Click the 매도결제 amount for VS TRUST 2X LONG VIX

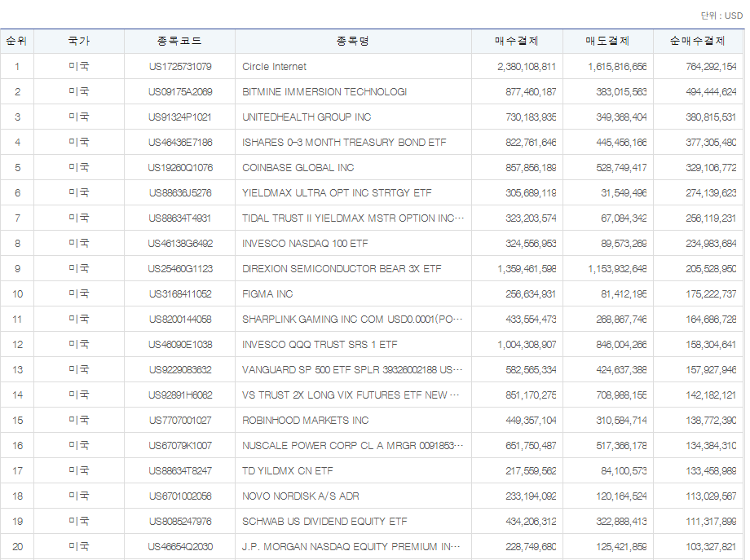(621, 395)
